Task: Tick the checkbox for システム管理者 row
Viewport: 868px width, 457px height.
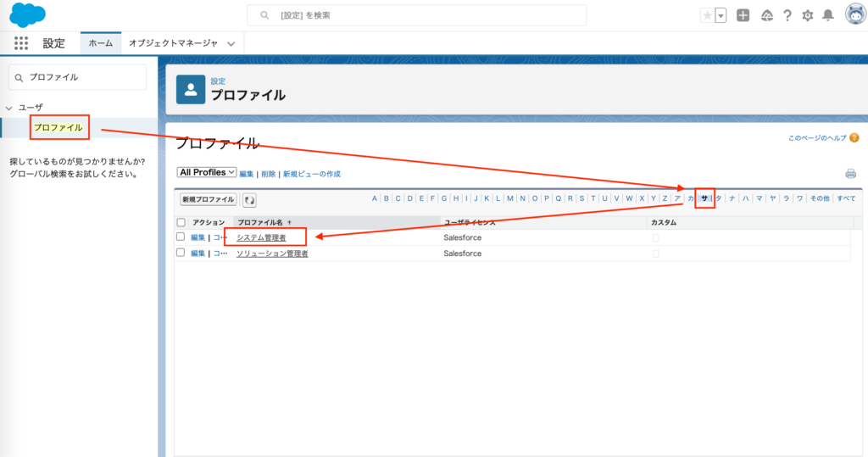Action: pyautogui.click(x=181, y=237)
